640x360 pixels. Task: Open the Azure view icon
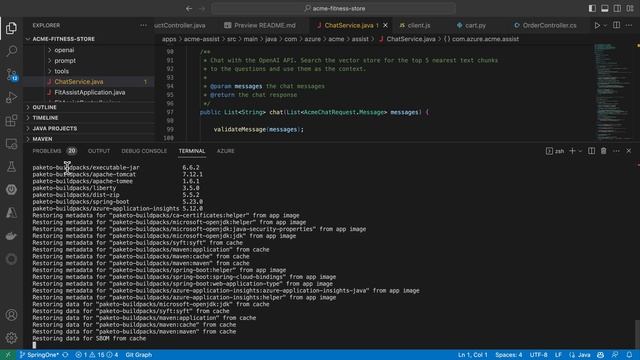pyautogui.click(x=11, y=213)
